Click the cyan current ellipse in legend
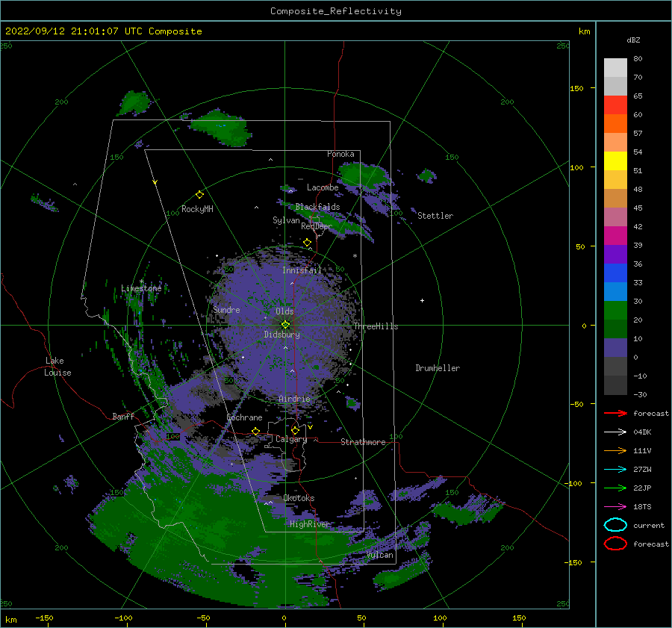Screen dimensions: 672x628 615,525
